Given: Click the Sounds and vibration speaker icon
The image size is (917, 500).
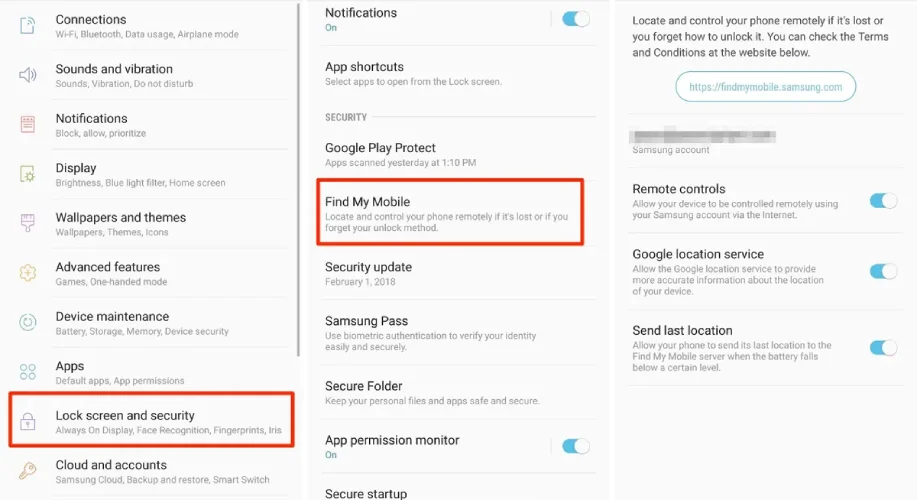Looking at the screenshot, I should tap(27, 75).
